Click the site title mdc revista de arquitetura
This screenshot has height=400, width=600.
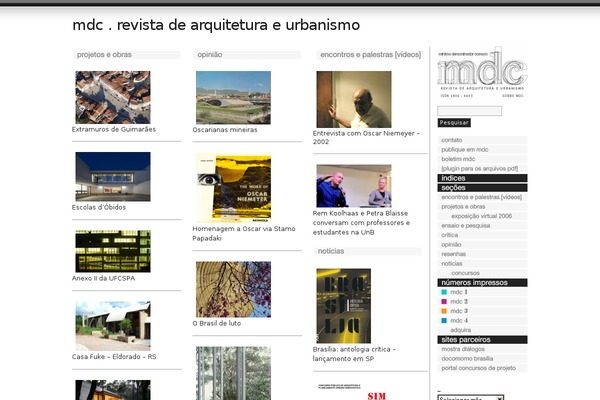[x=216, y=25]
